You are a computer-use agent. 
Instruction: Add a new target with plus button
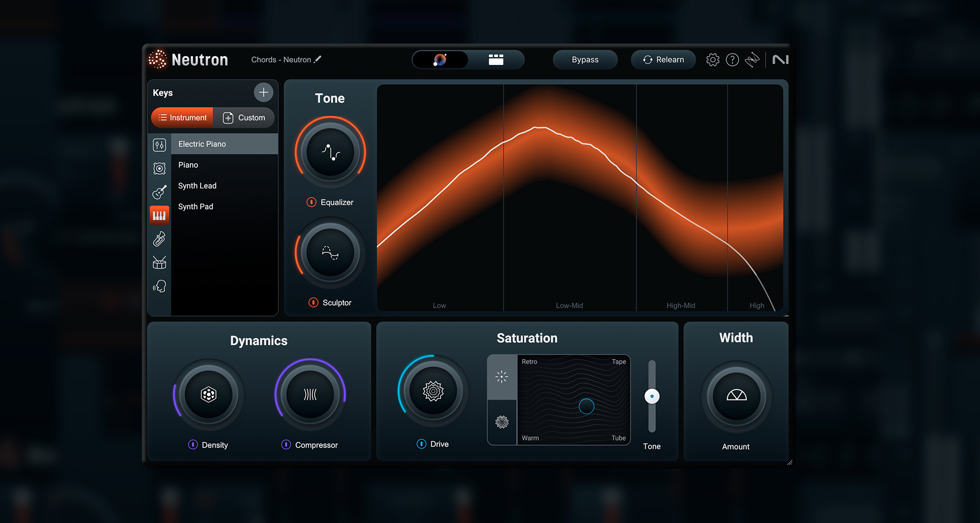(263, 92)
